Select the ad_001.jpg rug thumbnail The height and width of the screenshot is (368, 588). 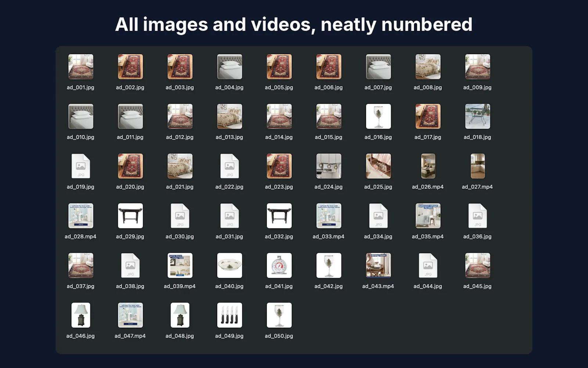(x=80, y=67)
